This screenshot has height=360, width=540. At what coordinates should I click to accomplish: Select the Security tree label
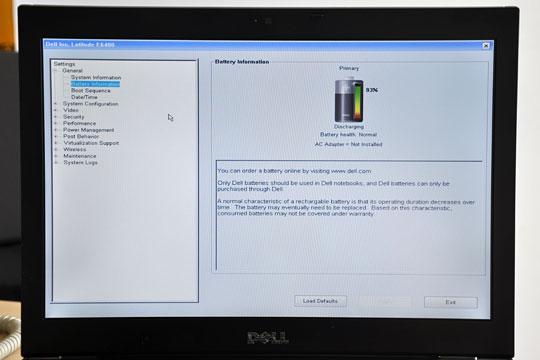click(x=74, y=117)
